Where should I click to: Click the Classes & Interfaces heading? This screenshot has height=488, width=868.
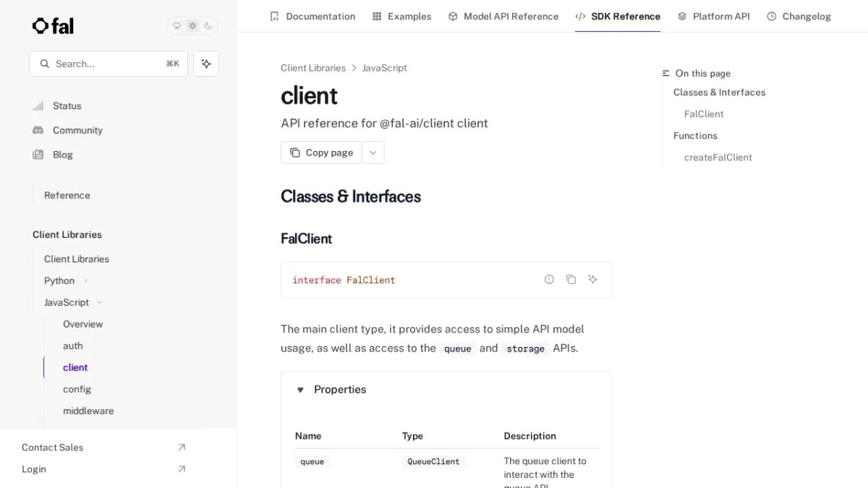coord(351,197)
